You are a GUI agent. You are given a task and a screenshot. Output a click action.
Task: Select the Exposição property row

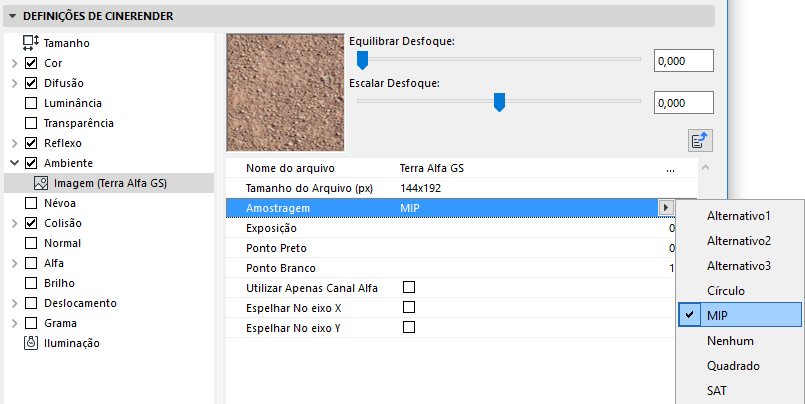[x=451, y=228]
